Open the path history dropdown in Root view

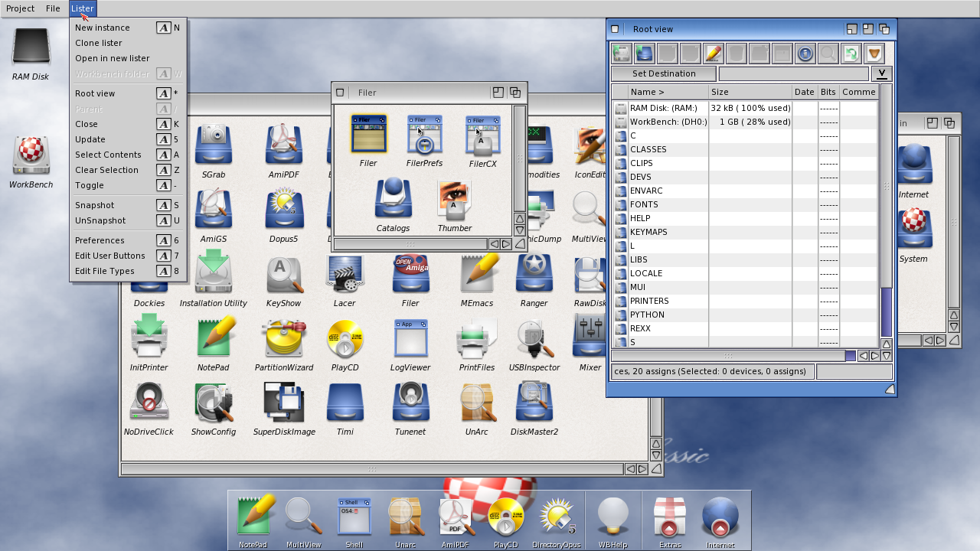(881, 73)
